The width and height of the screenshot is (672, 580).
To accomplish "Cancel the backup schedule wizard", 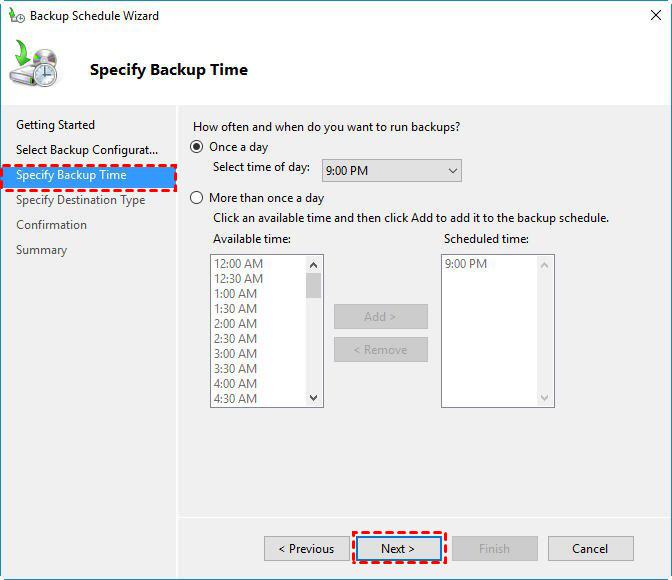I will (x=590, y=548).
